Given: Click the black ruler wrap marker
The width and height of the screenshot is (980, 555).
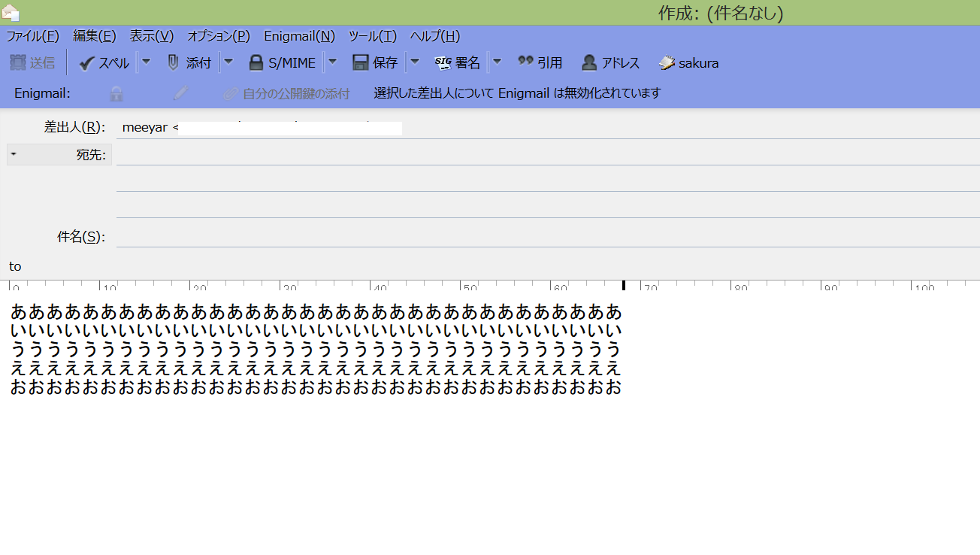Looking at the screenshot, I should tap(623, 285).
